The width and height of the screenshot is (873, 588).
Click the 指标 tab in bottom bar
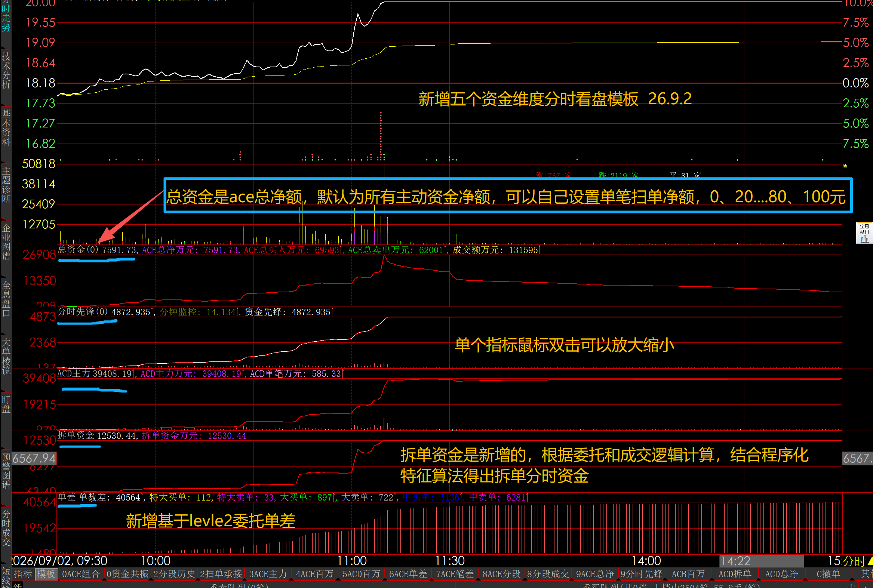23,574
